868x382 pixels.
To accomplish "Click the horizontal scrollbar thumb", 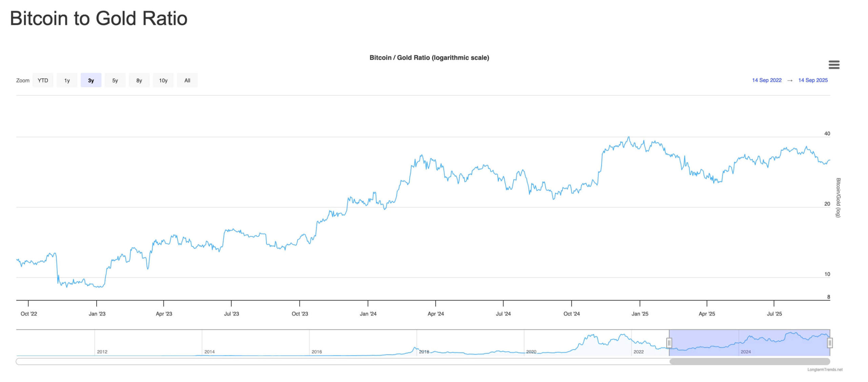I will (750, 361).
